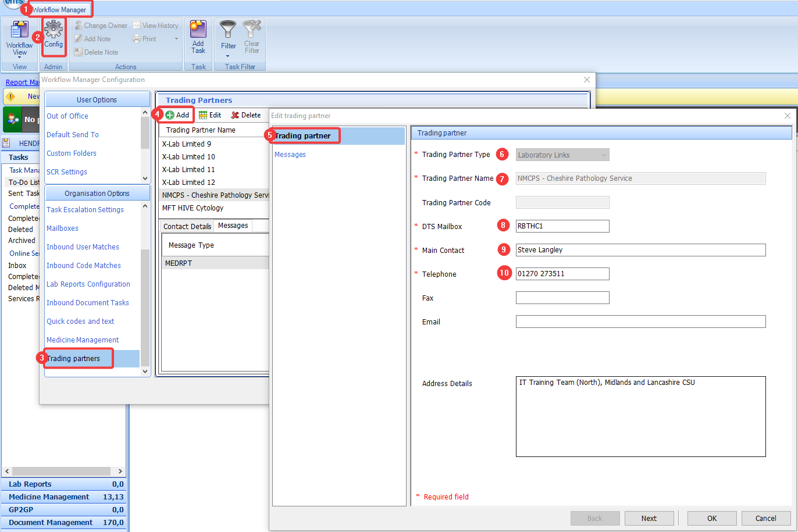Click the Address Details text area
This screenshot has height=532, width=798.
[640, 416]
